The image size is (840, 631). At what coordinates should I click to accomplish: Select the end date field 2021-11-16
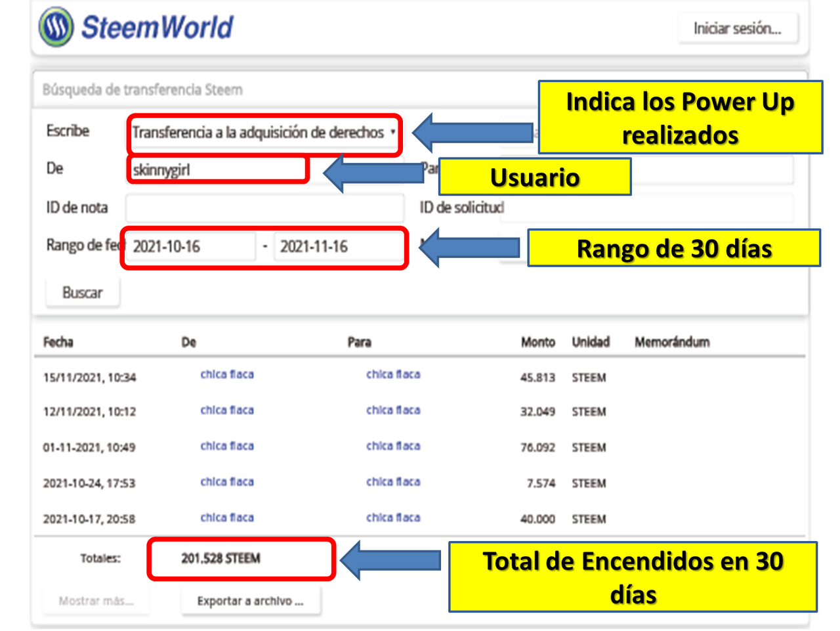338,247
